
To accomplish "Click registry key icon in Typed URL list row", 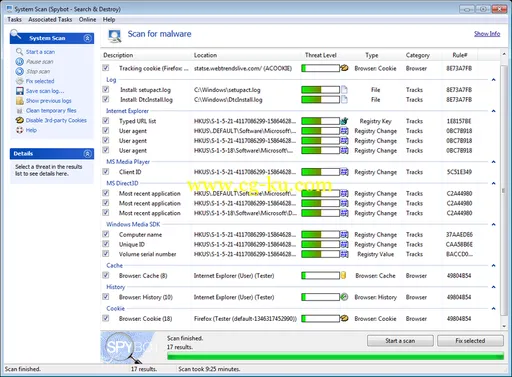I will pos(344,121).
